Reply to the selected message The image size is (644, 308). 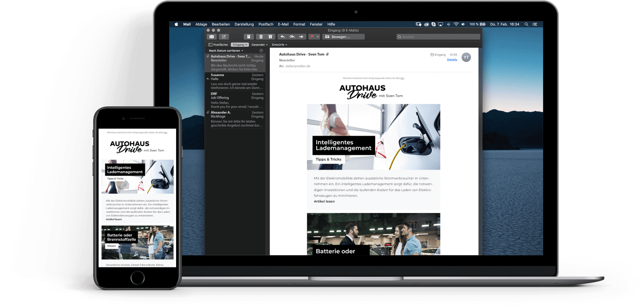282,37
